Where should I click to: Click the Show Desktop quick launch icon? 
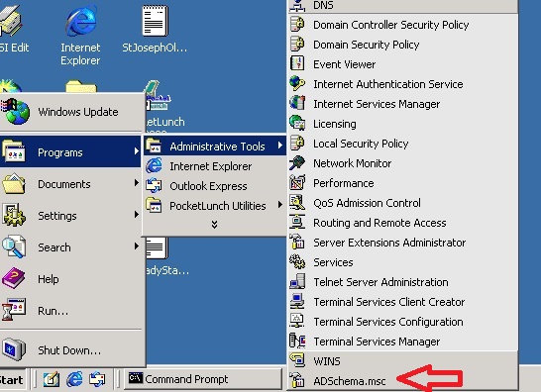[x=52, y=379]
